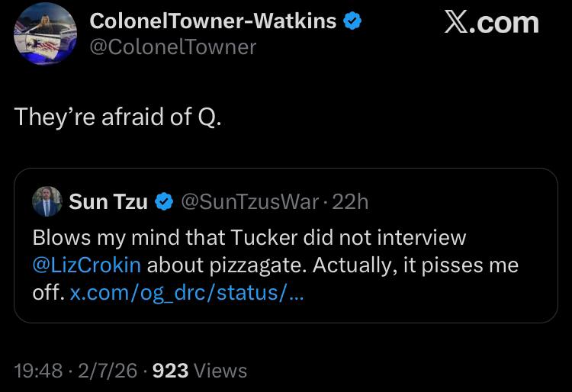This screenshot has width=572, height=392.
Task: Click the X logo glyph in the watermark
Action: click(x=457, y=23)
